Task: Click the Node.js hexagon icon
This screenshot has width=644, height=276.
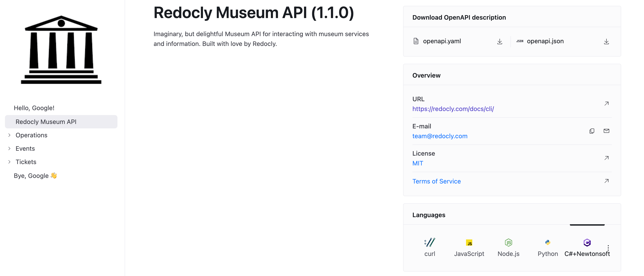Action: (508, 242)
